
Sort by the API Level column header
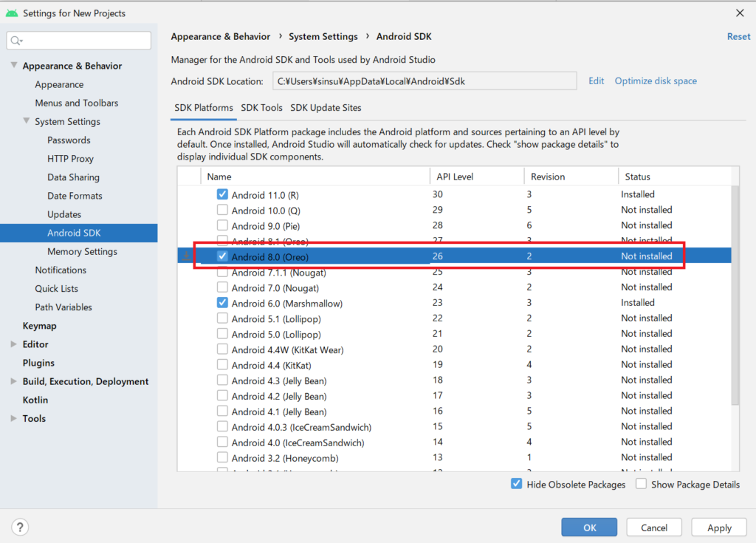point(477,177)
